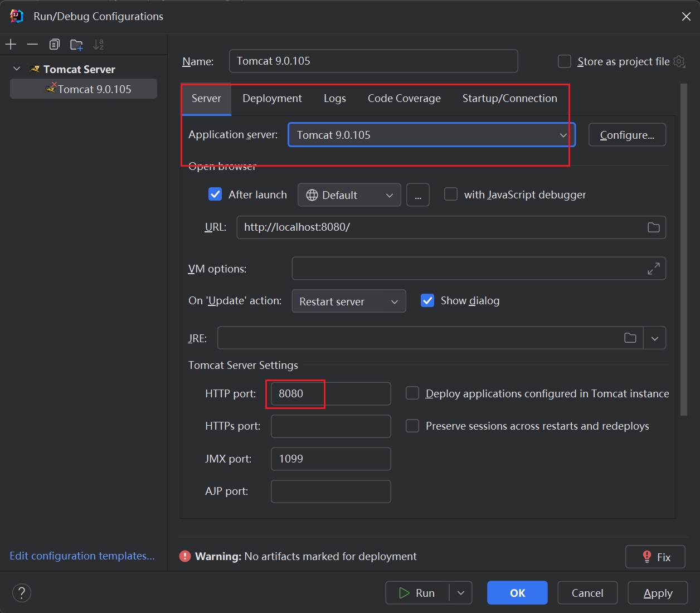Uncheck Show dialog option
The height and width of the screenshot is (613, 700).
tap(427, 300)
